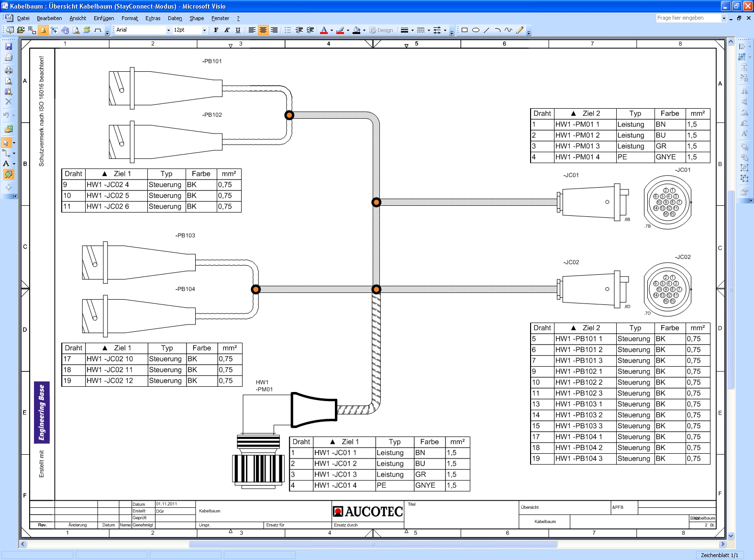Center-align text with the toolbar button

(263, 30)
